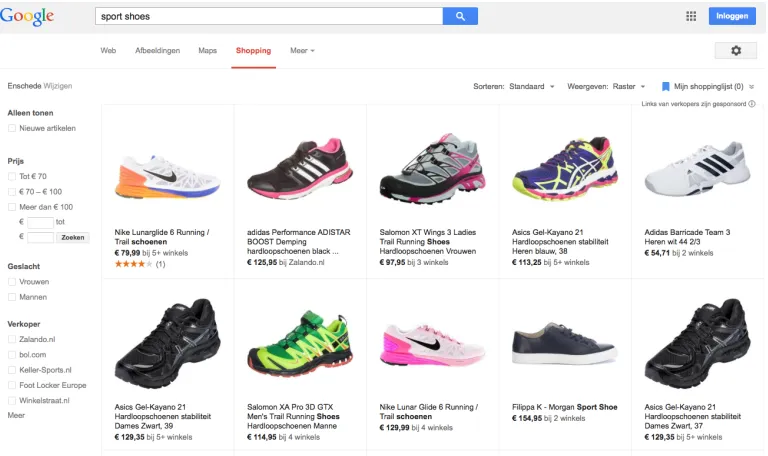Open Asics Gel-Kayano 21 blue shoe image
This screenshot has height=456, width=768.
click(x=565, y=168)
